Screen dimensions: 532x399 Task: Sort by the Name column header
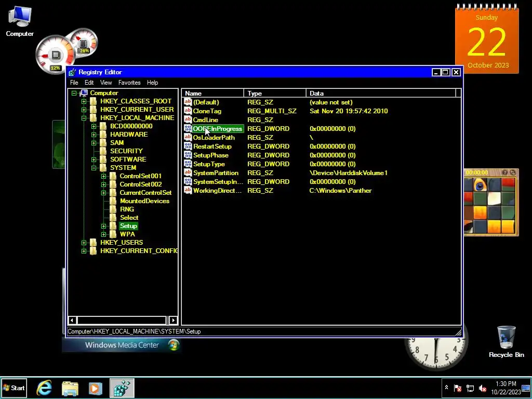212,94
